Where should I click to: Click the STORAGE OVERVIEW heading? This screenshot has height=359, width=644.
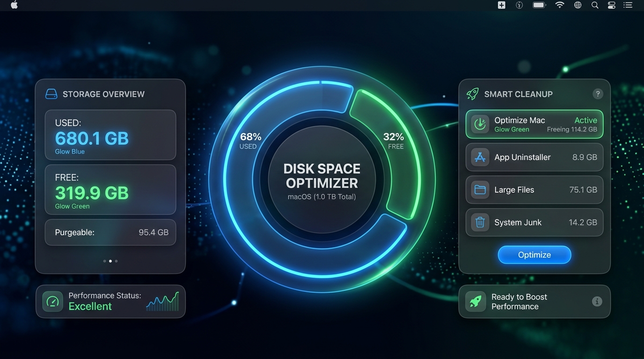(103, 94)
